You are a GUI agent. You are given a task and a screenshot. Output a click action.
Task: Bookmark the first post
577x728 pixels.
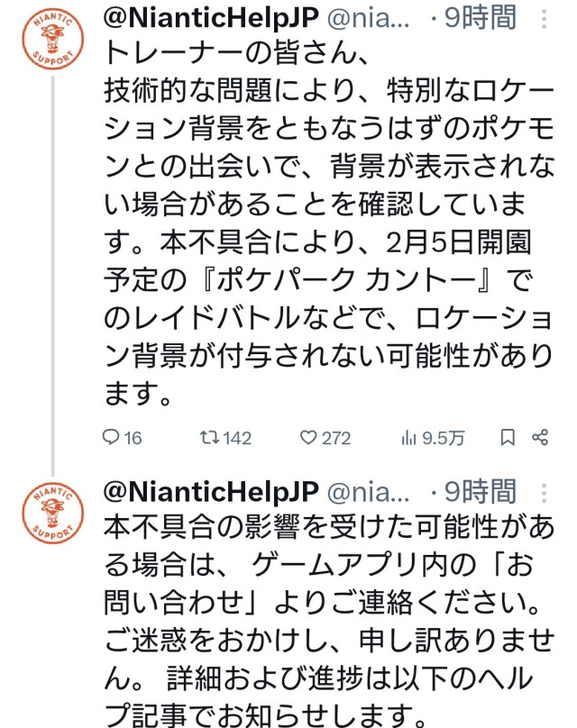508,438
